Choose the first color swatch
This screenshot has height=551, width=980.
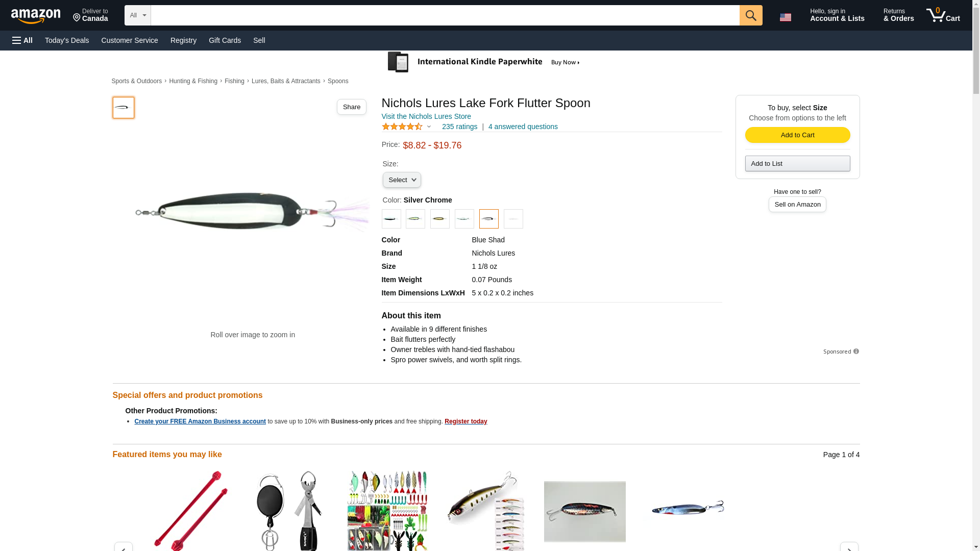click(x=391, y=219)
